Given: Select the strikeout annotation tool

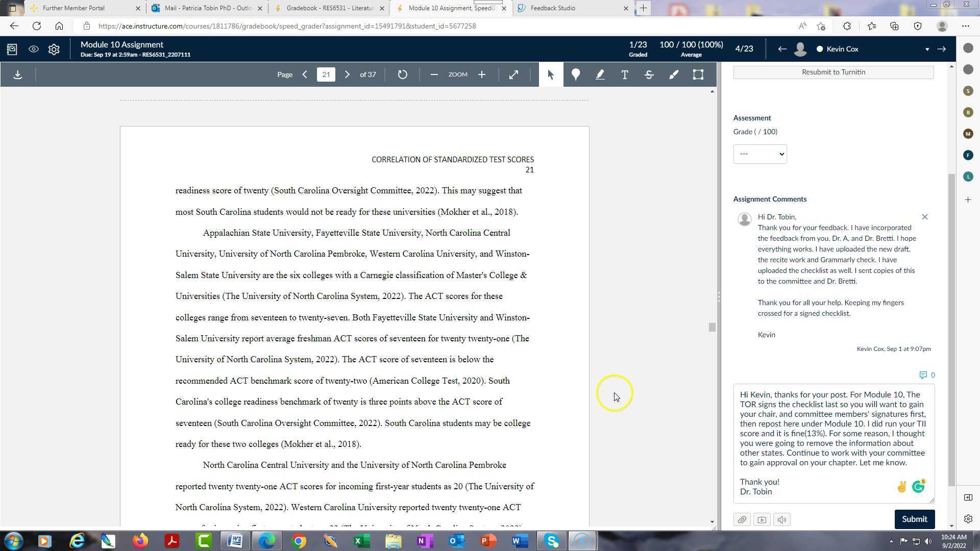Looking at the screenshot, I should click(x=649, y=74).
